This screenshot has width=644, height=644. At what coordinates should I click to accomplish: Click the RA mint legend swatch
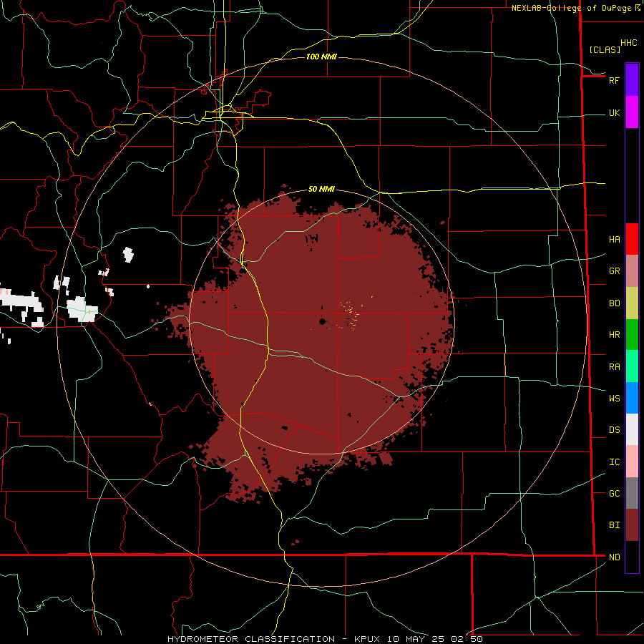(632, 366)
